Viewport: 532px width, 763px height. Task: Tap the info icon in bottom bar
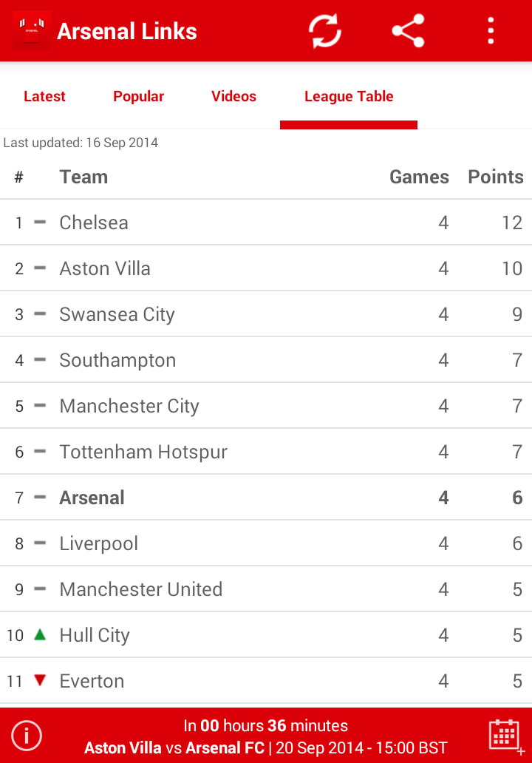(27, 736)
